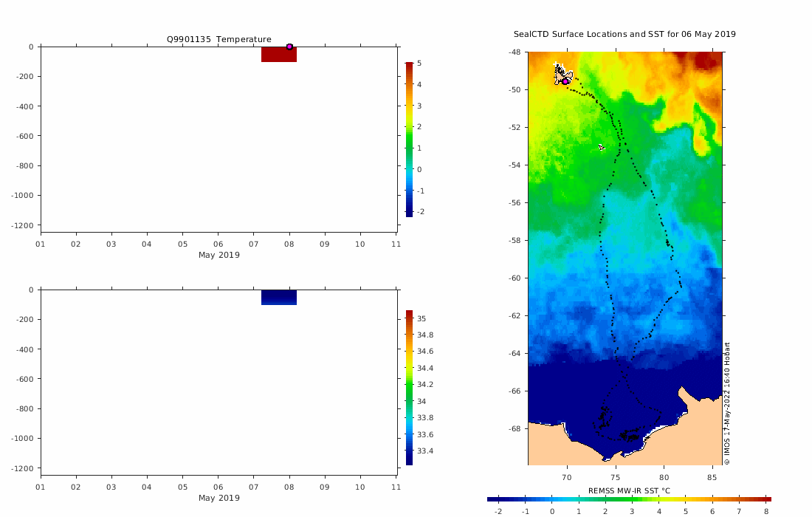Screen dimensions: 812x517
Task: Click the '33.4' tick on salinity colorbar
Action: pyautogui.click(x=425, y=451)
